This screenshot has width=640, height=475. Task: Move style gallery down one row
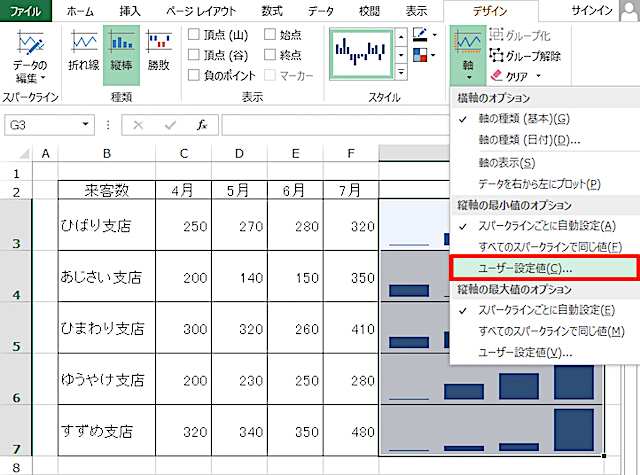point(401,55)
